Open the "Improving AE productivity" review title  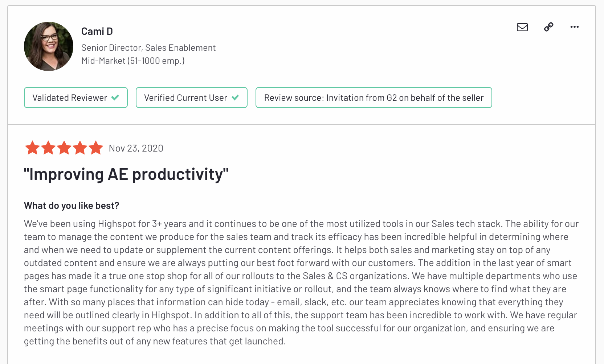[x=126, y=174]
